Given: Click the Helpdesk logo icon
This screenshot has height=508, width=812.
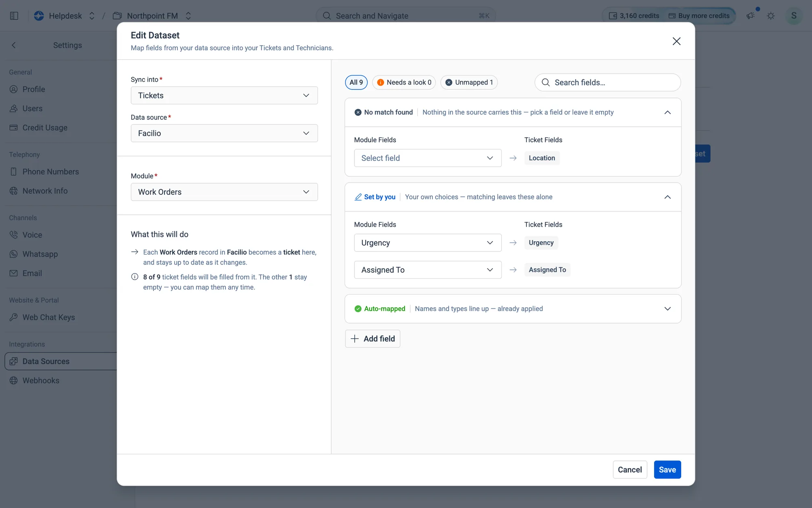Looking at the screenshot, I should [39, 16].
